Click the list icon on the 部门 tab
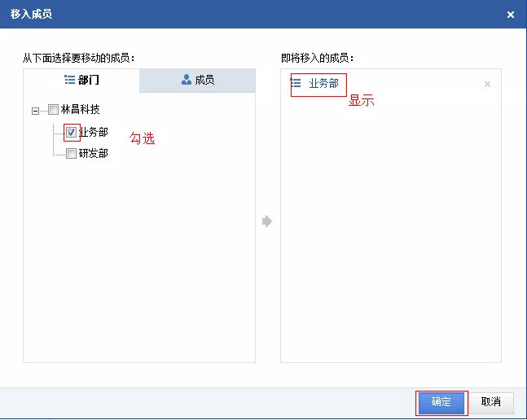 (69, 81)
